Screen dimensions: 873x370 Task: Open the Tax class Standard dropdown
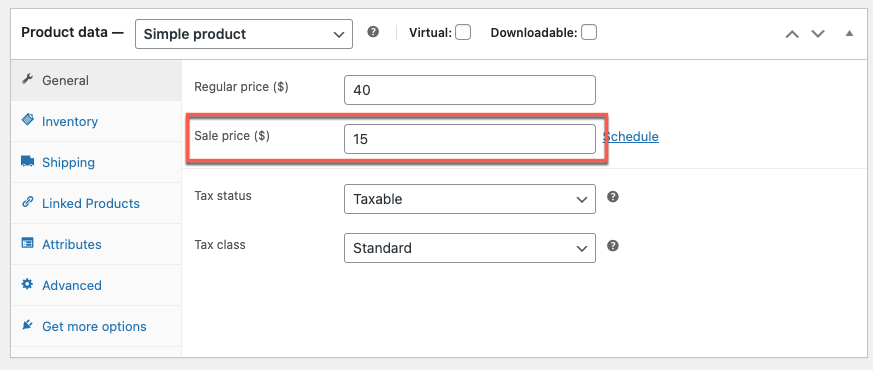pyautogui.click(x=470, y=248)
